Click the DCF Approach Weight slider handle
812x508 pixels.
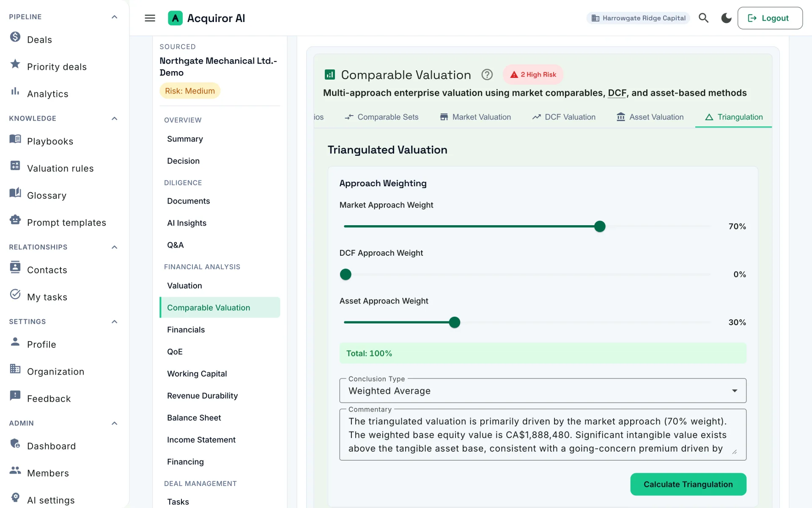(x=346, y=274)
